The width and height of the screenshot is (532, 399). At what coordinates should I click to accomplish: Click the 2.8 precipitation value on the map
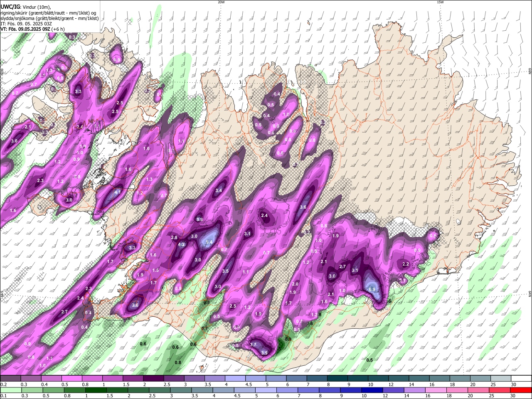175,238
